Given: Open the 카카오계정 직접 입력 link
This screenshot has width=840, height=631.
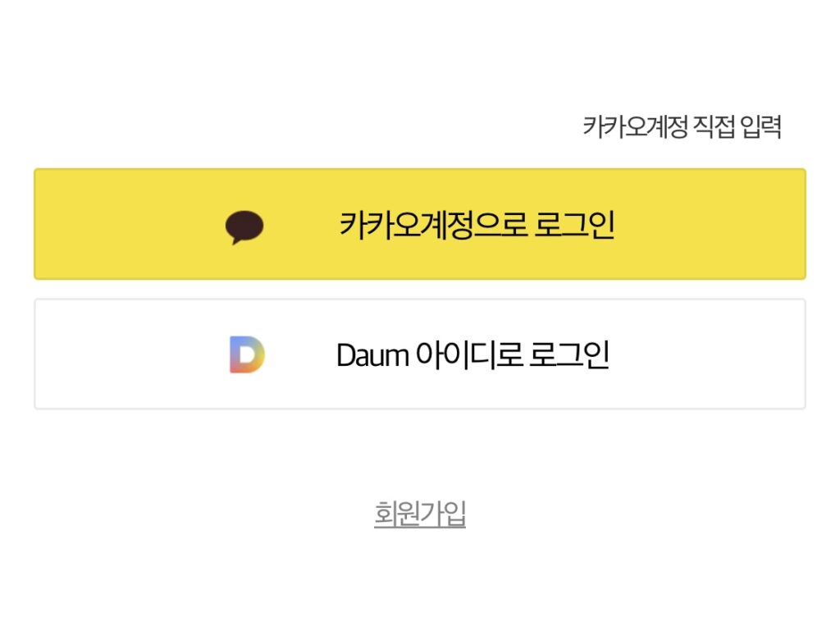Looking at the screenshot, I should coord(682,127).
